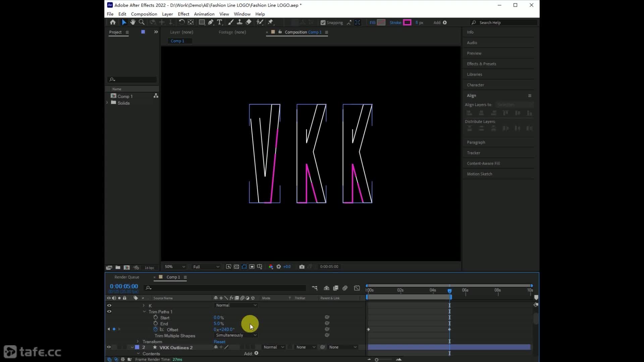Collapse the VKK Outlines 2 layer
644x362 pixels.
click(132, 348)
